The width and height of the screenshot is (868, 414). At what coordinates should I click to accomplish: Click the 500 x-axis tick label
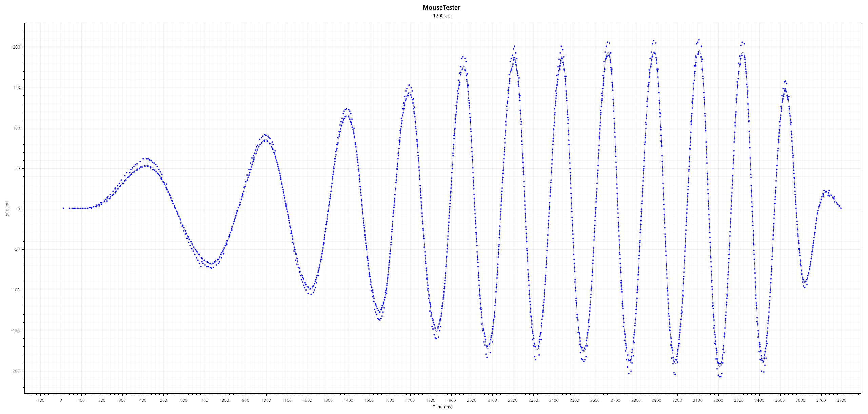[x=163, y=400]
